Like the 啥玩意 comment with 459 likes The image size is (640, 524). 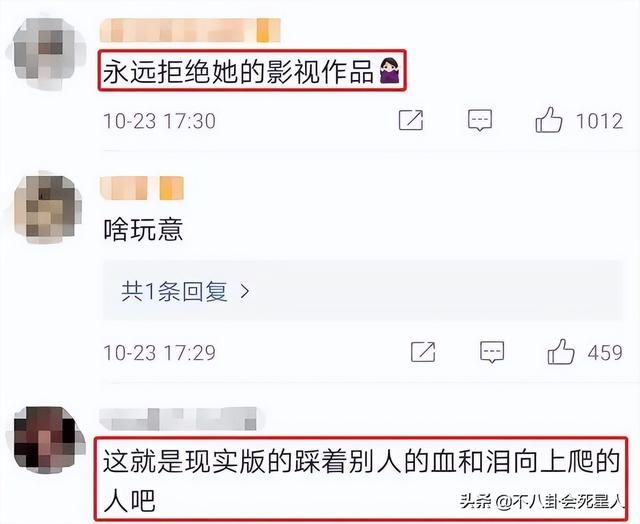coord(561,352)
